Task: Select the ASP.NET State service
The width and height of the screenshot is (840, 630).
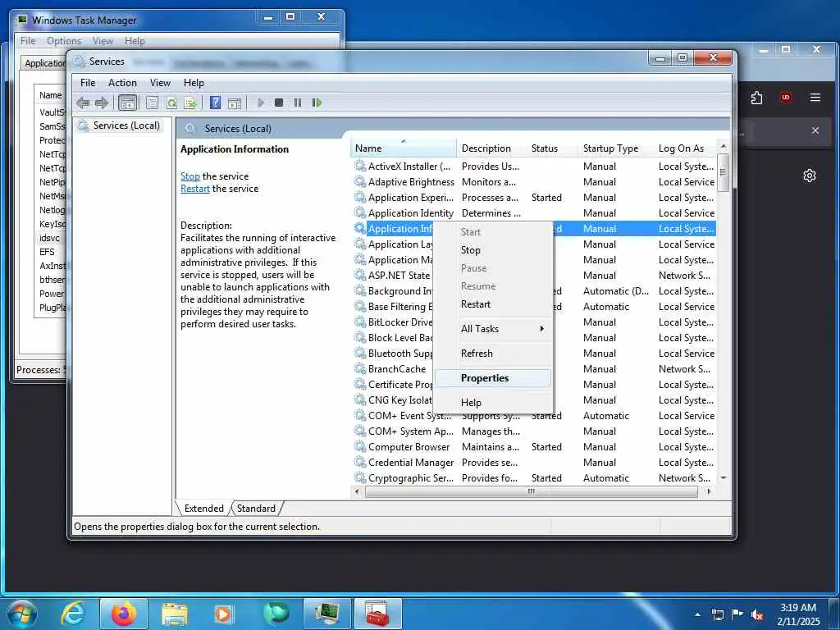Action: 399,276
